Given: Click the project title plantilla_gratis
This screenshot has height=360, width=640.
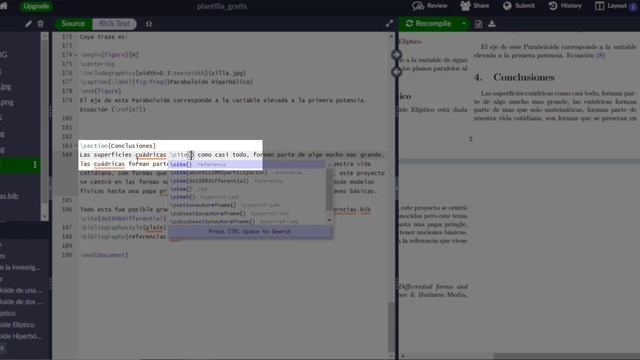Looking at the screenshot, I should 222,6.
